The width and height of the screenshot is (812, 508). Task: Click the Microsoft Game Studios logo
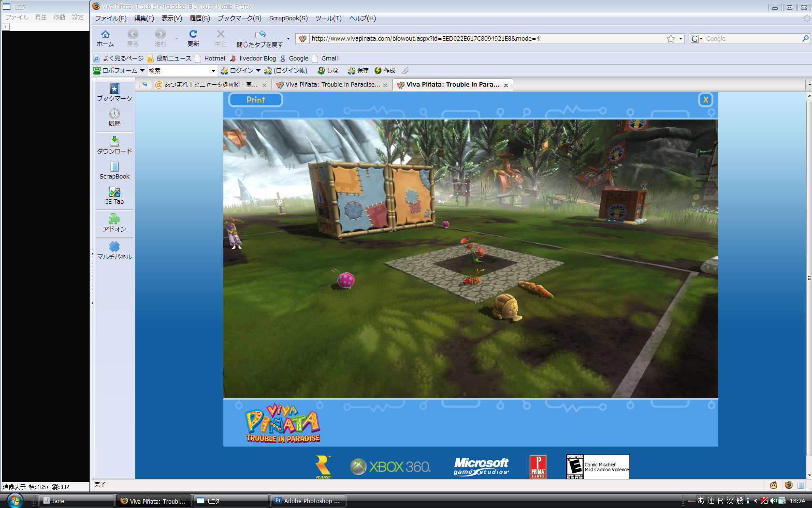click(481, 466)
